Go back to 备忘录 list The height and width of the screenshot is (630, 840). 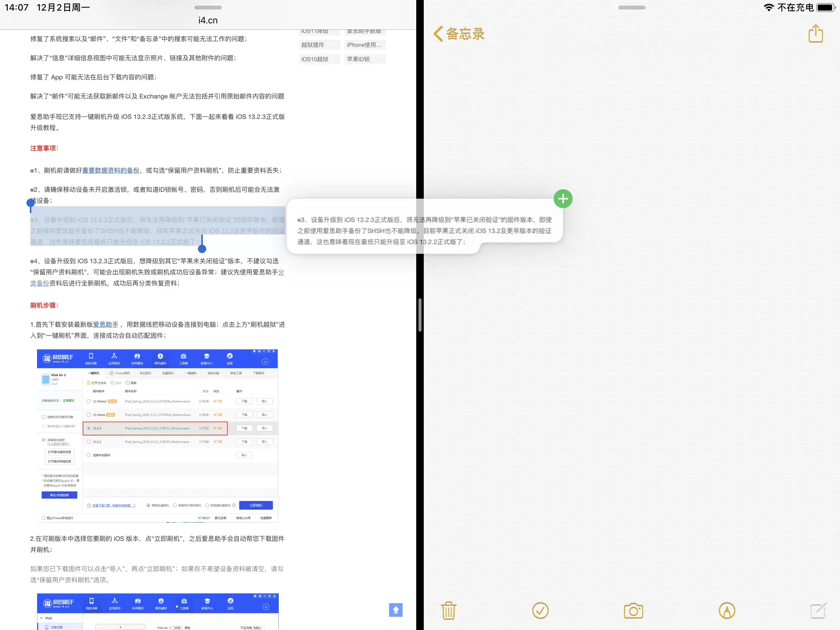coord(459,34)
